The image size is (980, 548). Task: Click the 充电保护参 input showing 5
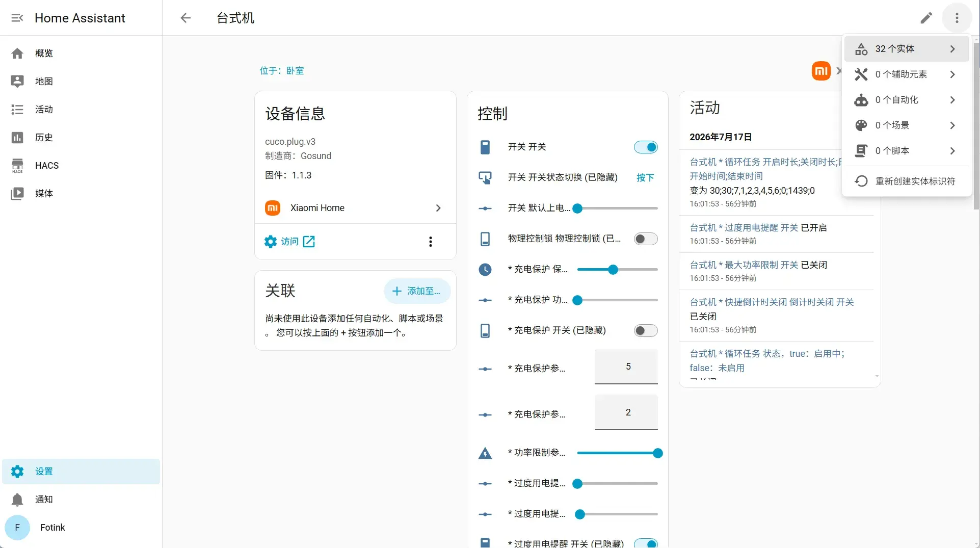[626, 367]
